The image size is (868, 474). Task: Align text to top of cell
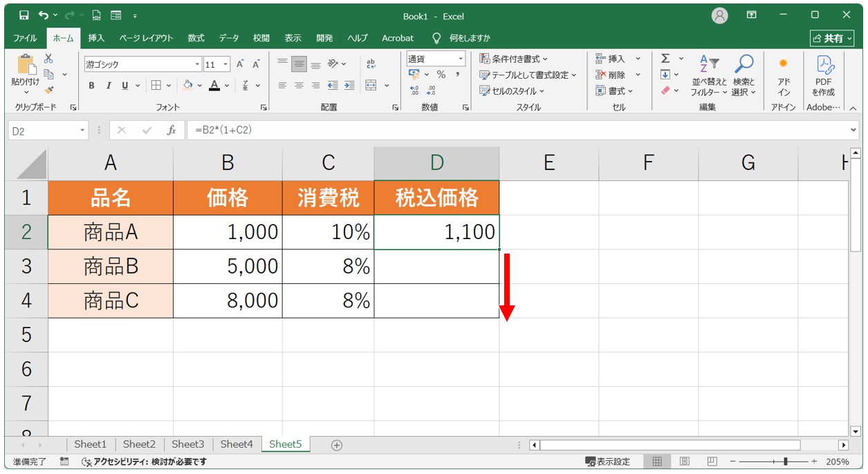tap(282, 64)
